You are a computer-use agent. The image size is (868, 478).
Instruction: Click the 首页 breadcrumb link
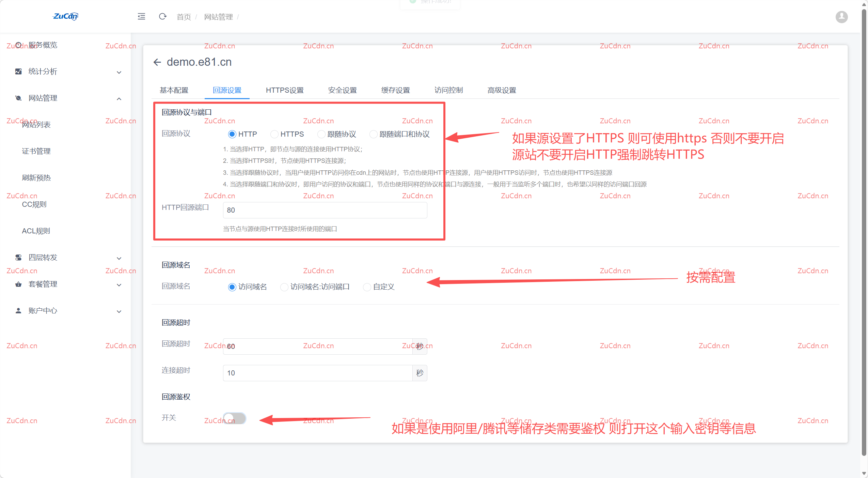click(183, 17)
